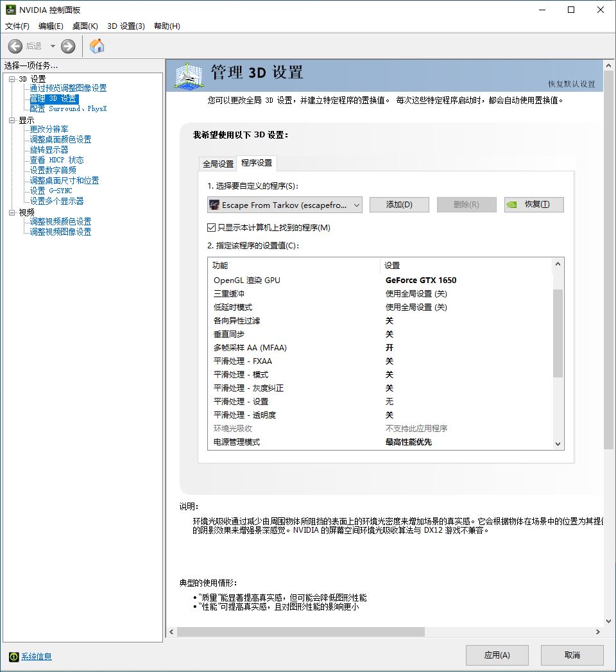Click the 垂直同步 setting row
The image size is (616, 672).
tap(381, 334)
